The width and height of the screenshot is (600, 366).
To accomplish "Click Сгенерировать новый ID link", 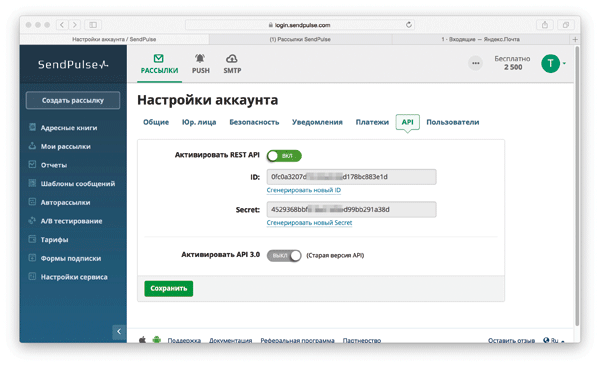I will [x=303, y=190].
